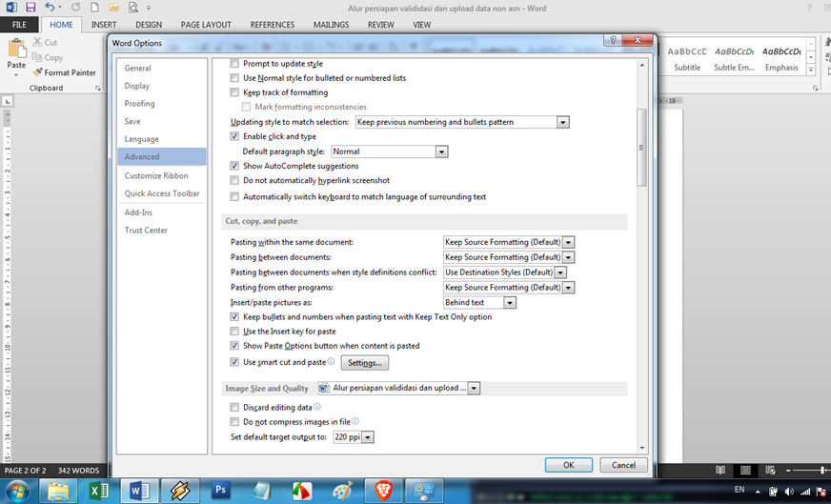Click info icon beside Use smart cut and paste

pos(331,361)
